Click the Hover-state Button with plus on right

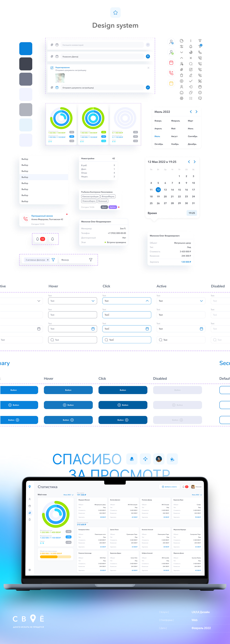click(x=68, y=420)
